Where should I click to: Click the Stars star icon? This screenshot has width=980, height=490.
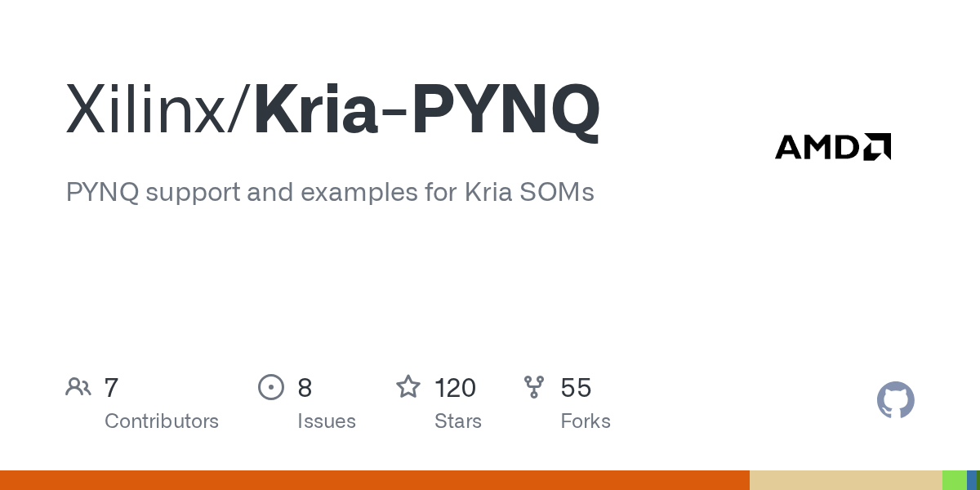(408, 387)
